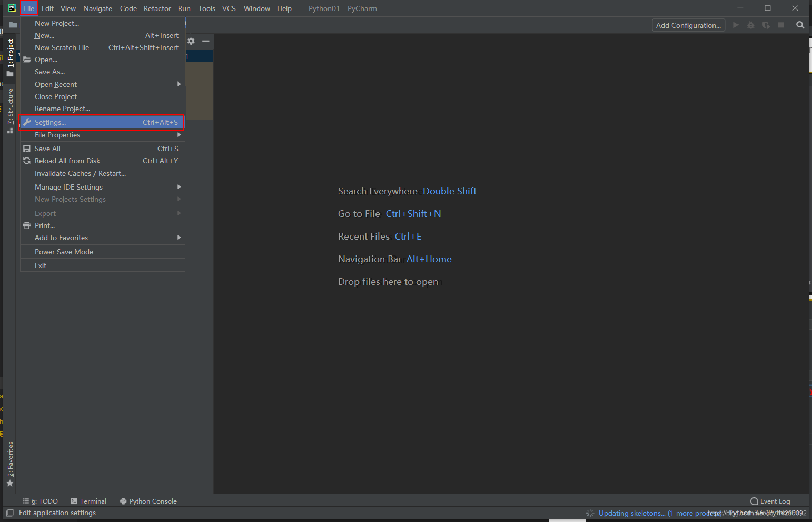812x522 pixels.
Task: Click Ctrl+Shift+N shortcut text
Action: (413, 214)
